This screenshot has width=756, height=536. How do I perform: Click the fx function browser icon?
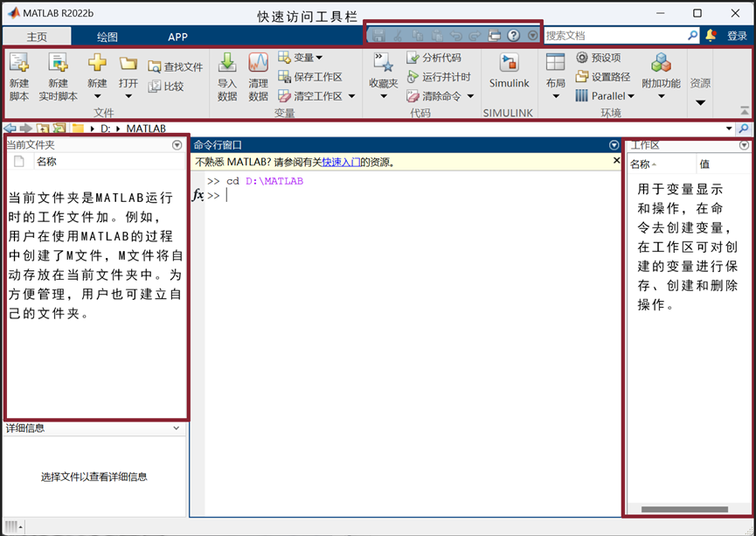[198, 195]
